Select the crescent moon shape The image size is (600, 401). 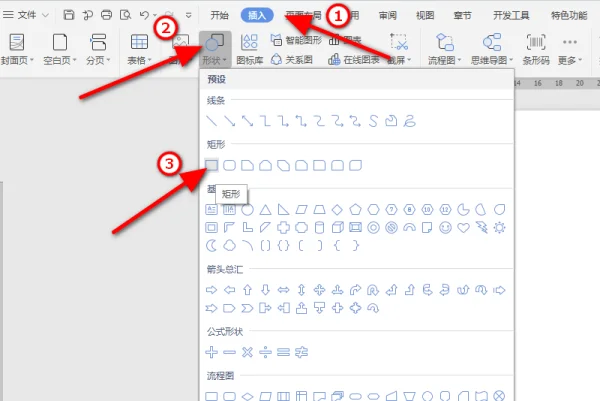click(212, 246)
